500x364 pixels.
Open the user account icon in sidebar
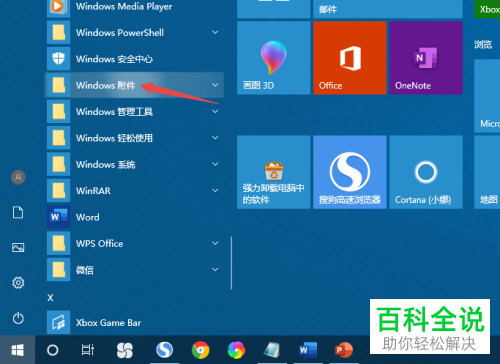coord(18,177)
